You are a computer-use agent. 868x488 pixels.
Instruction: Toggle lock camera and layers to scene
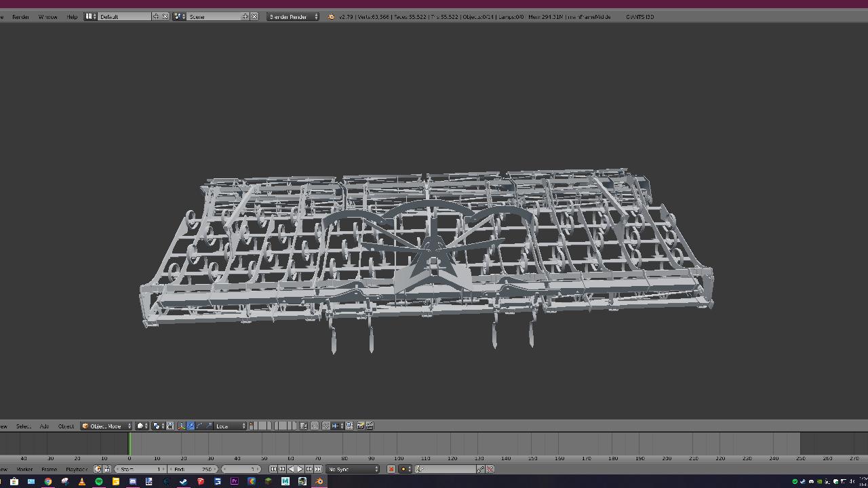point(303,426)
